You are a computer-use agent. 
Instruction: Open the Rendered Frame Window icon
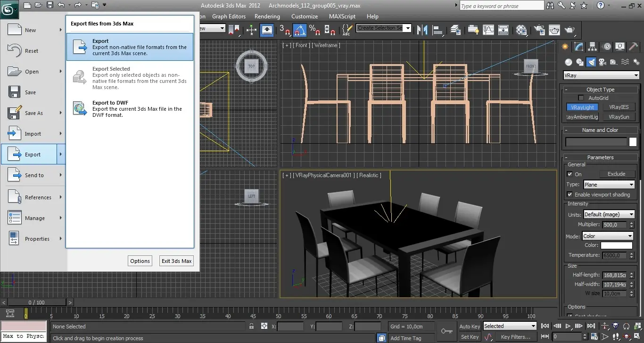(554, 30)
